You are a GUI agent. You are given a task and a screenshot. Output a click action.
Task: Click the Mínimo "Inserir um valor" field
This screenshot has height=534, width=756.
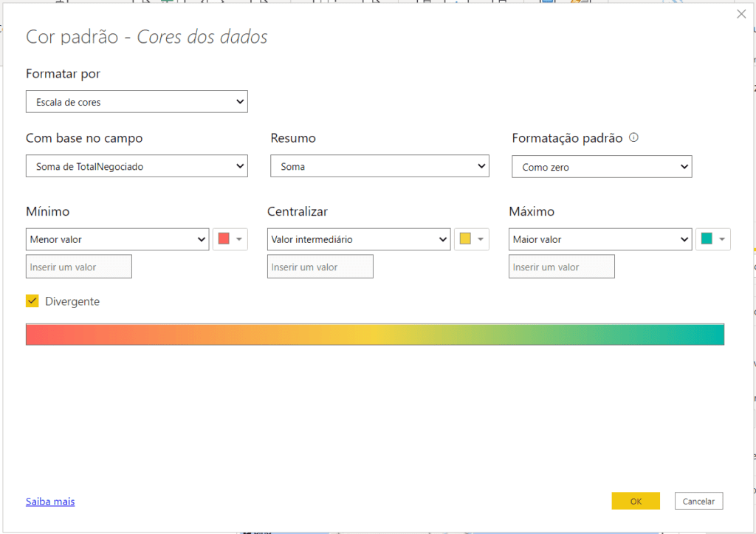coord(78,266)
